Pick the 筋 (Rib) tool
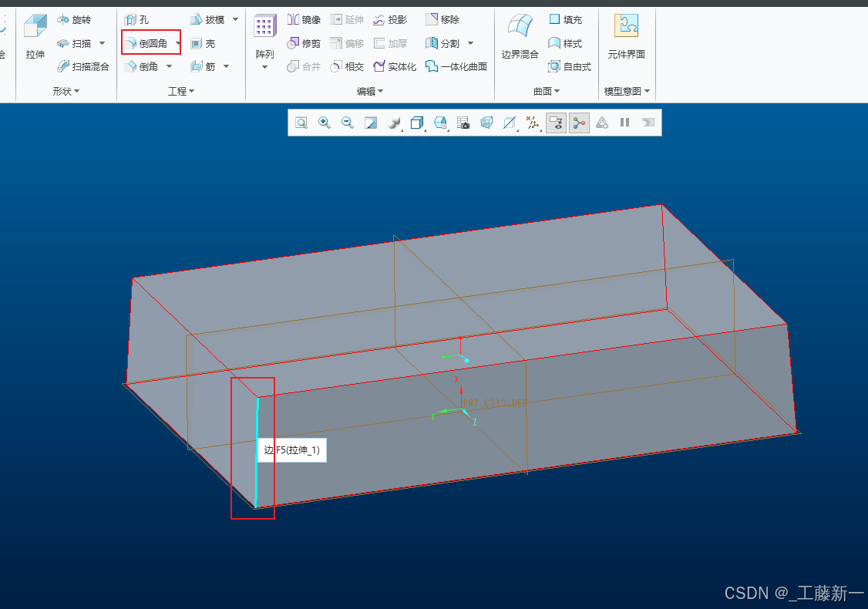The height and width of the screenshot is (609, 868). click(203, 66)
